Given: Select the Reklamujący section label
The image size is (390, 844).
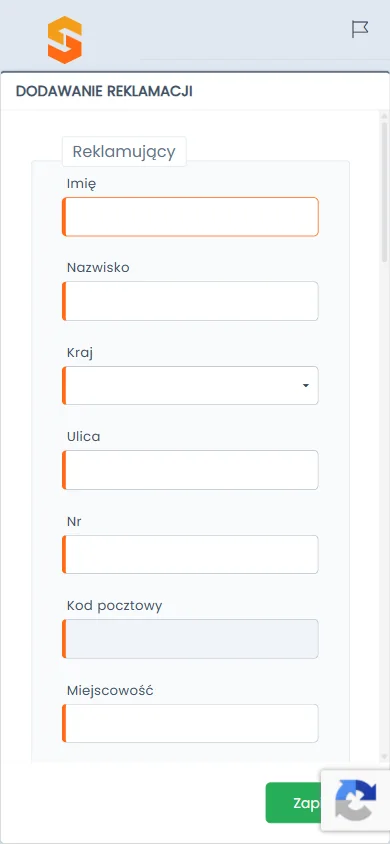Looking at the screenshot, I should click(124, 152).
